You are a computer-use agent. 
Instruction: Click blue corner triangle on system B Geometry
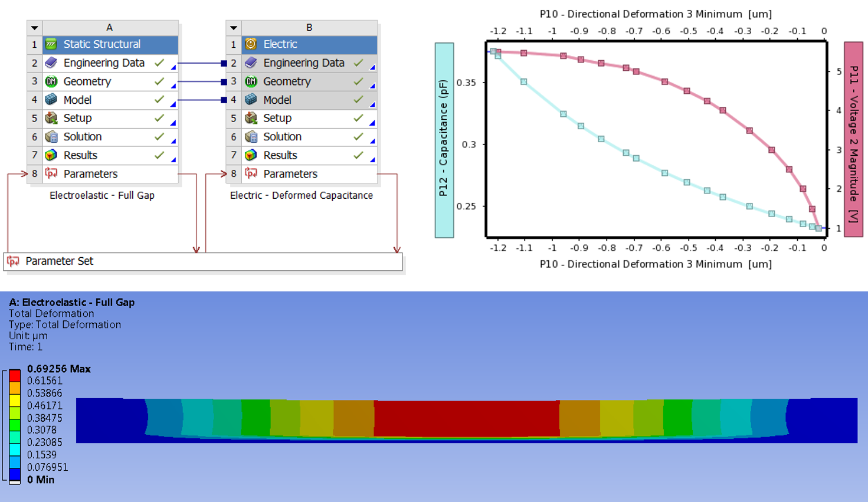coord(372,86)
